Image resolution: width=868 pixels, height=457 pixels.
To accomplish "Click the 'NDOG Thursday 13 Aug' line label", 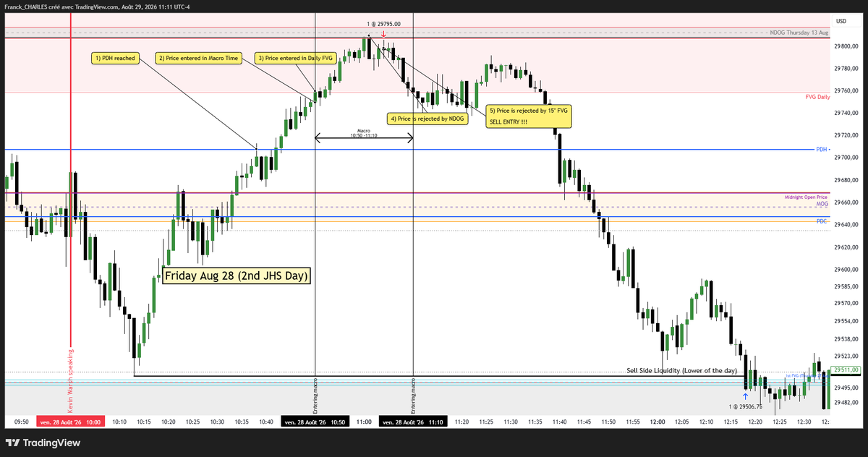I will point(799,33).
